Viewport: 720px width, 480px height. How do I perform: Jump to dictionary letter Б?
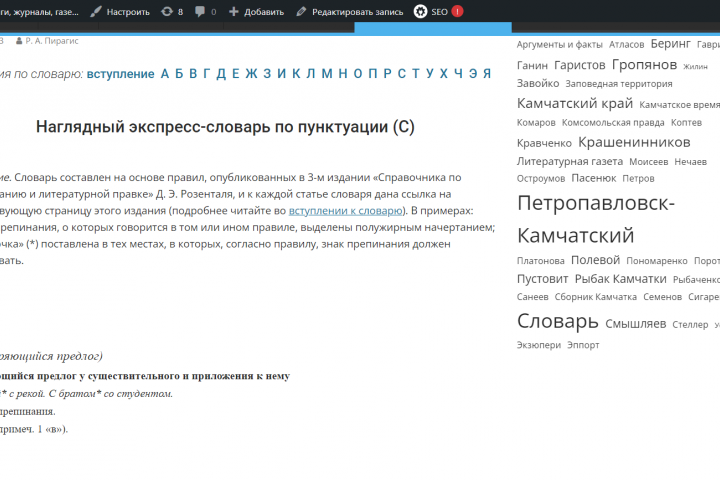(179, 73)
